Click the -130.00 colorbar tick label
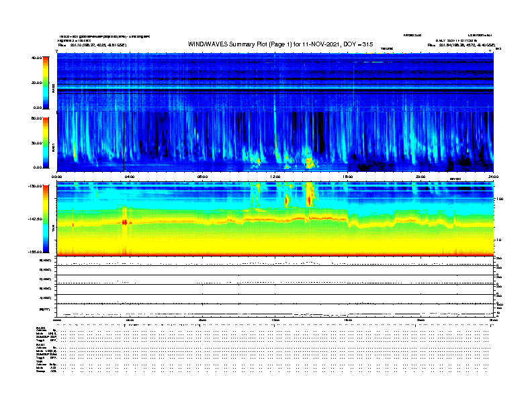 coord(36,186)
